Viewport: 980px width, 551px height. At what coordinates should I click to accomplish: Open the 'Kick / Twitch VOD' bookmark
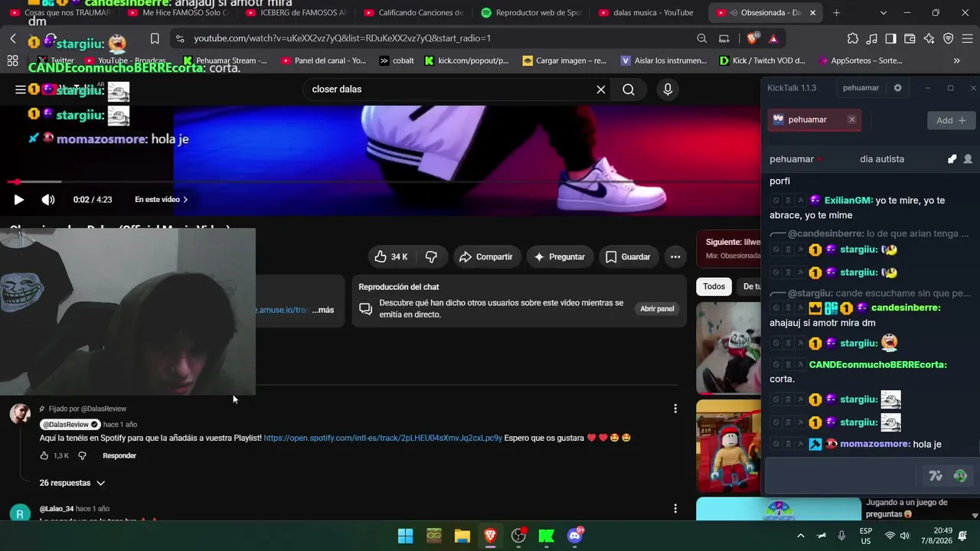point(763,60)
